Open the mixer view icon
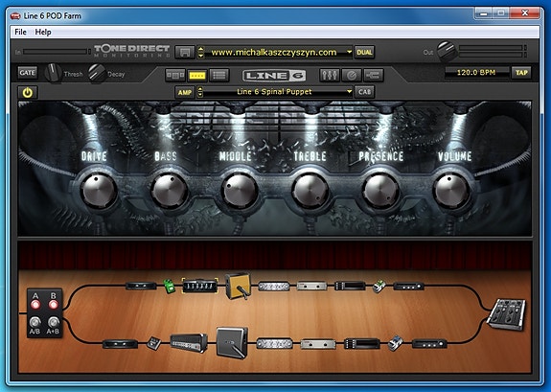551x392 pixels. pyautogui.click(x=330, y=75)
